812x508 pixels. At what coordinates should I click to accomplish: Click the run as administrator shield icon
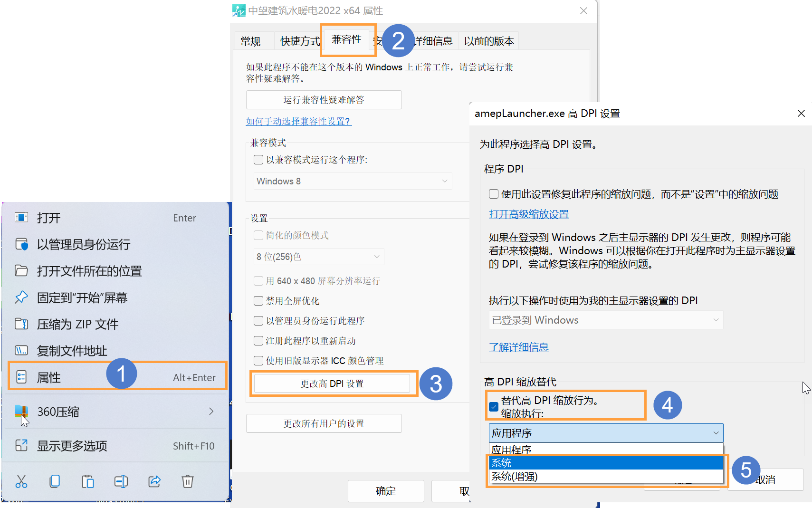(21, 244)
